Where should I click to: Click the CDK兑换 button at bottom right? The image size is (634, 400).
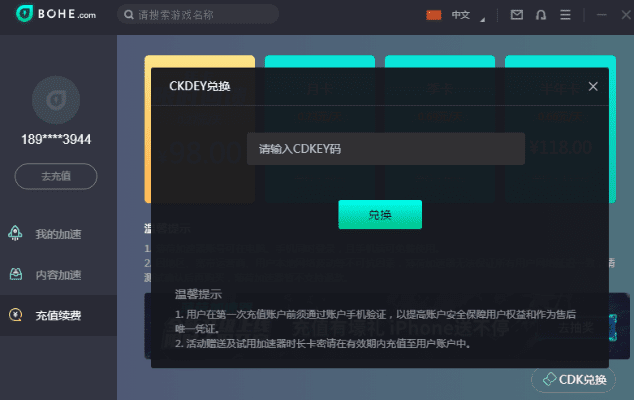(x=573, y=380)
